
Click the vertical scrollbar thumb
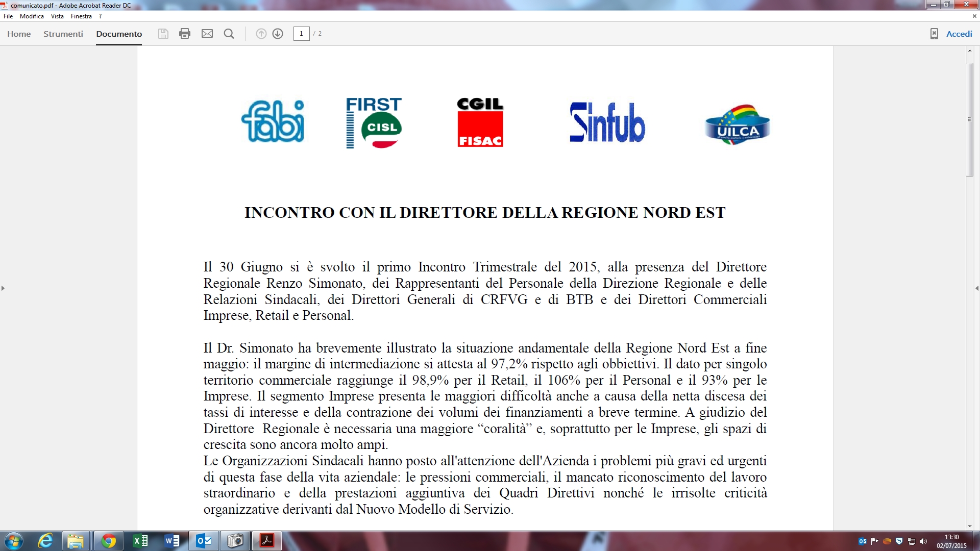coord(969,120)
